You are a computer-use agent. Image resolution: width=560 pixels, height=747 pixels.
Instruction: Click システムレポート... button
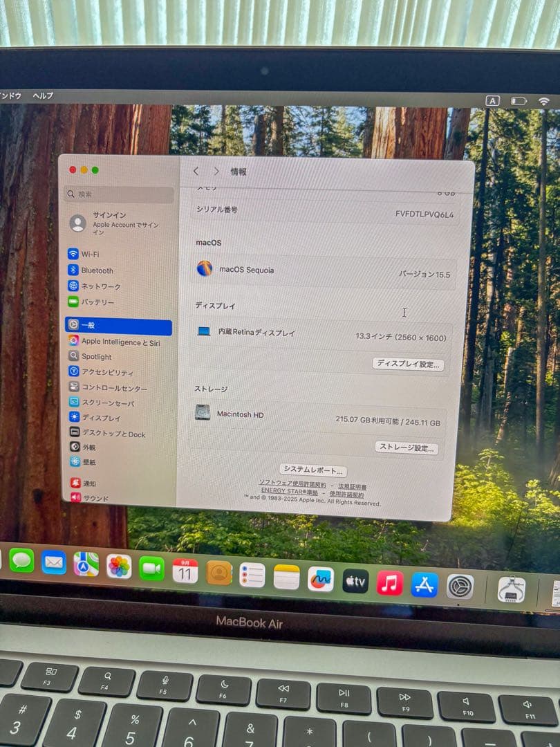coord(313,470)
